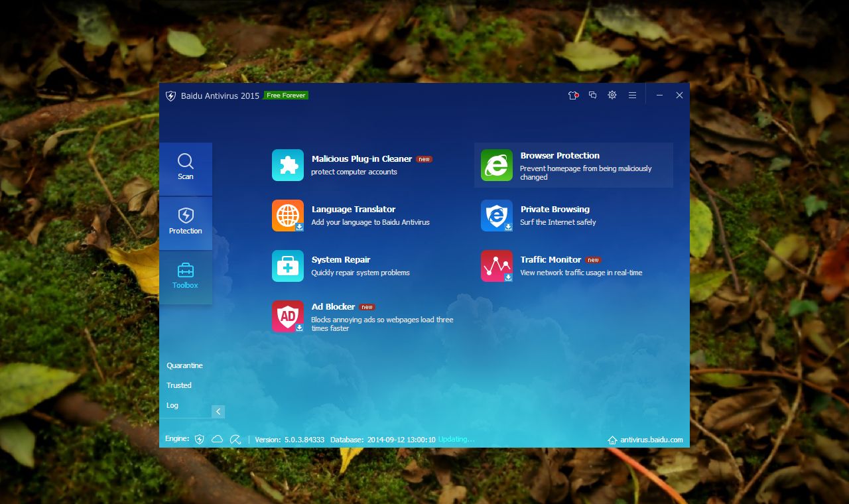Image resolution: width=849 pixels, height=504 pixels.
Task: Click the Ad Blocker title text
Action: point(334,307)
